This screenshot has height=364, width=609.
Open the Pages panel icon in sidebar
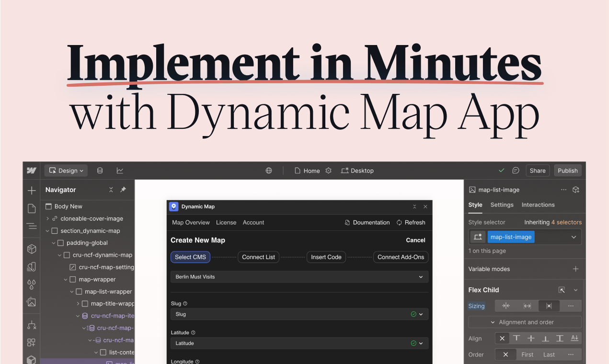[x=32, y=208]
